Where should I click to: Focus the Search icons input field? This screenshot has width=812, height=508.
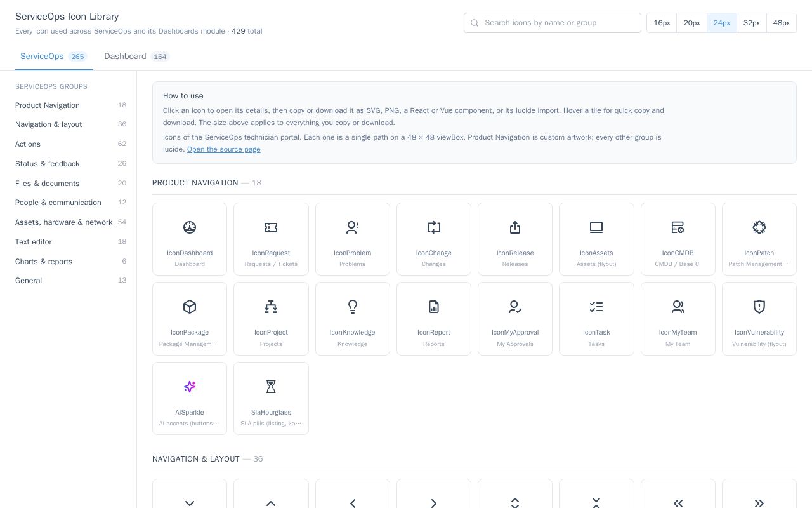click(553, 23)
